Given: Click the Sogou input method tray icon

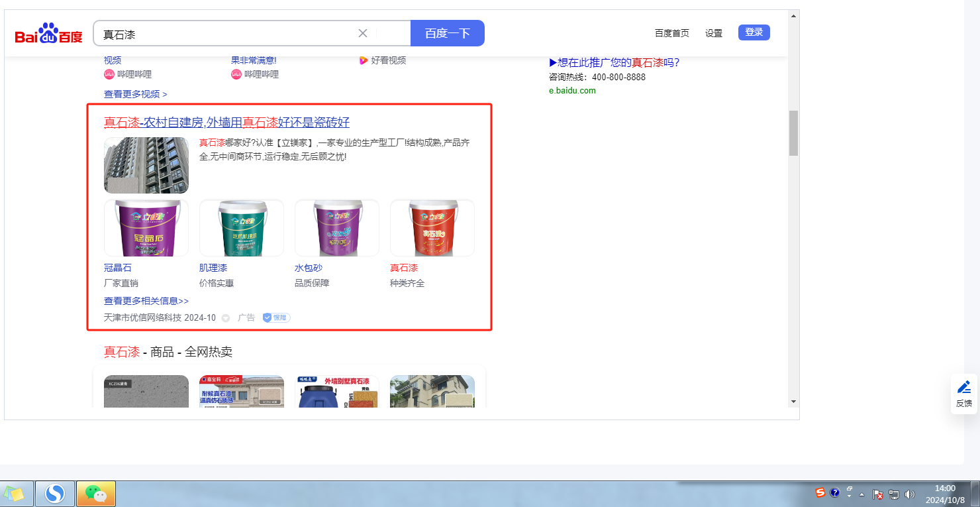Looking at the screenshot, I should (x=820, y=493).
